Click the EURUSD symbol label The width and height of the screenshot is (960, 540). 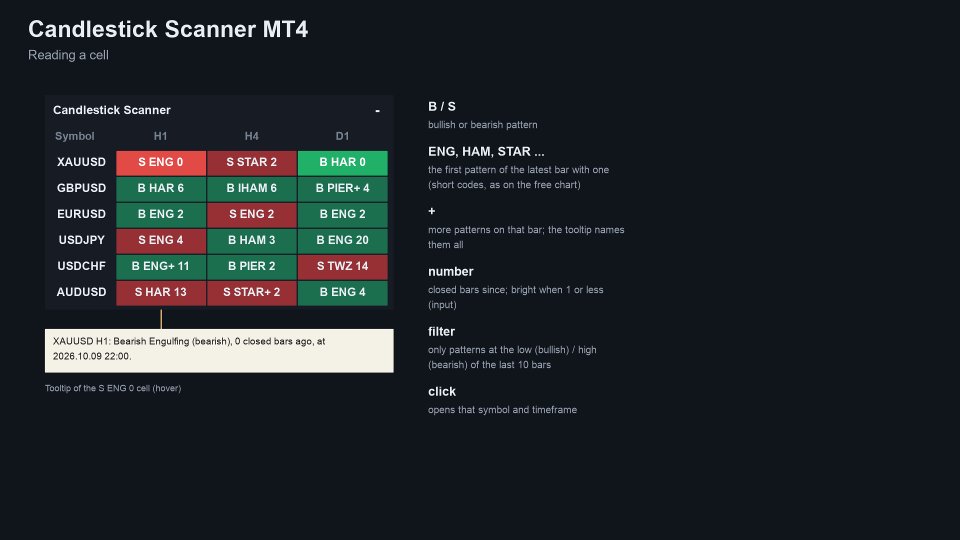[x=81, y=214]
